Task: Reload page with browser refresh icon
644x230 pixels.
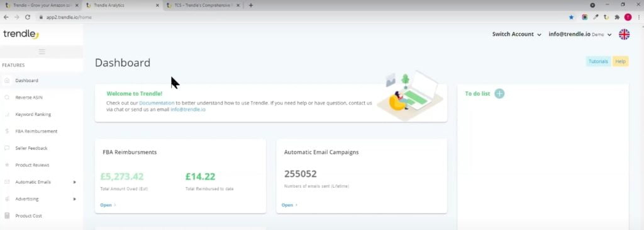Action: (x=28, y=17)
